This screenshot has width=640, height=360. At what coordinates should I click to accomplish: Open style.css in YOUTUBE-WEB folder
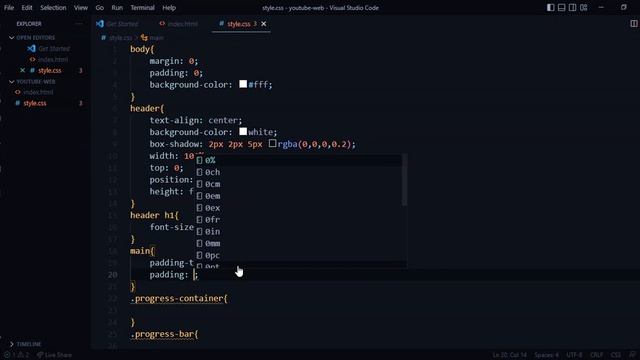click(35, 103)
